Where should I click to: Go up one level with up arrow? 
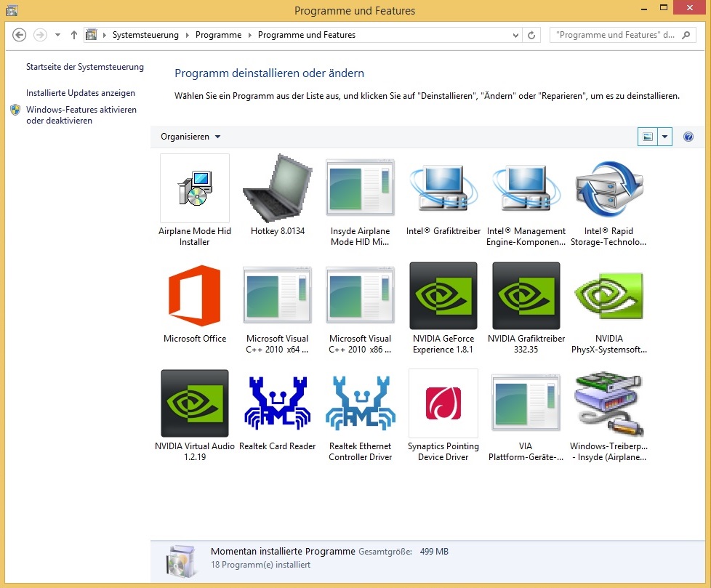pos(74,35)
